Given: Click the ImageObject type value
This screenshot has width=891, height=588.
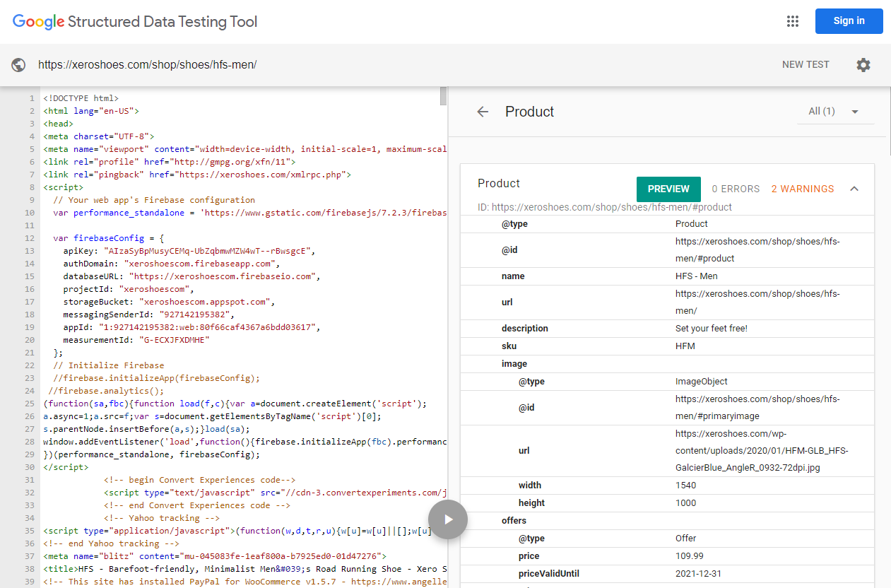Looking at the screenshot, I should tap(701, 382).
